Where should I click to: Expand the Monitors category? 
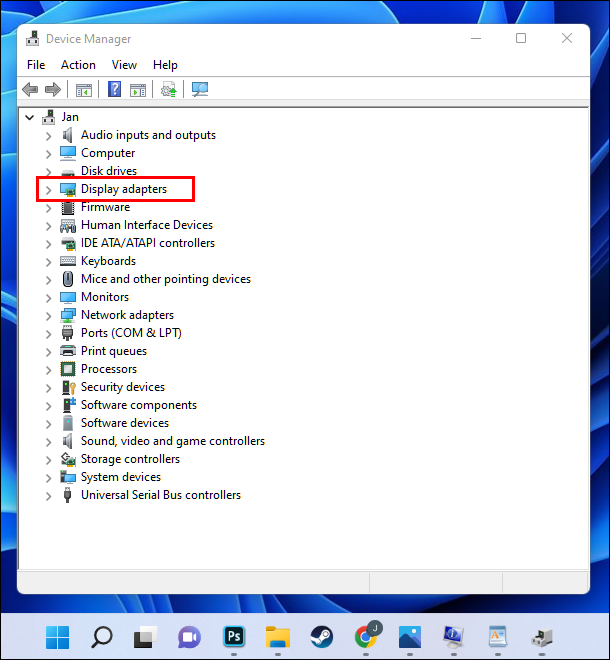click(x=49, y=298)
